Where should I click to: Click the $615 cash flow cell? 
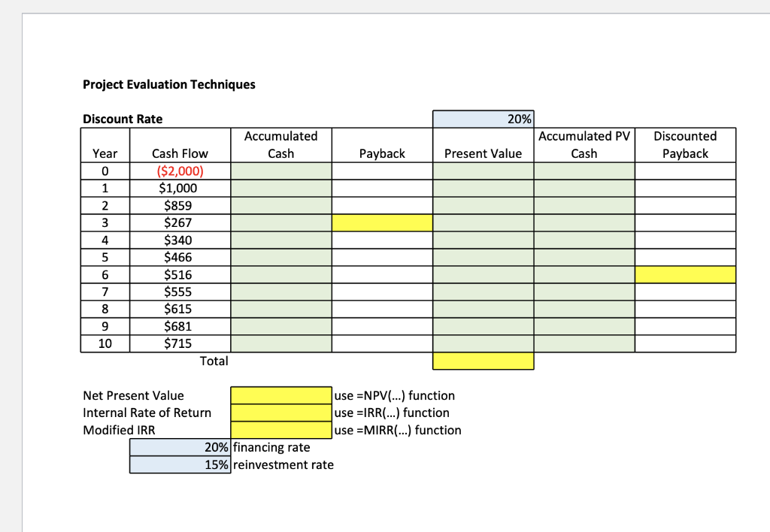180,309
